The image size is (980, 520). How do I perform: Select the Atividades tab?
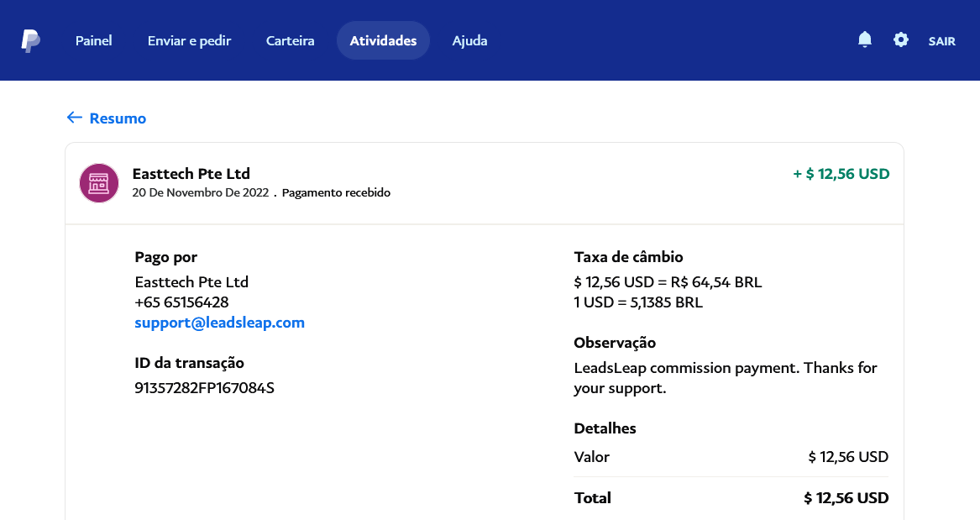coord(383,40)
